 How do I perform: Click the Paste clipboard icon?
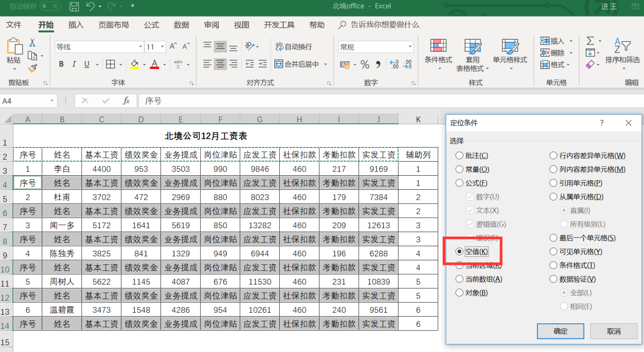[14, 46]
